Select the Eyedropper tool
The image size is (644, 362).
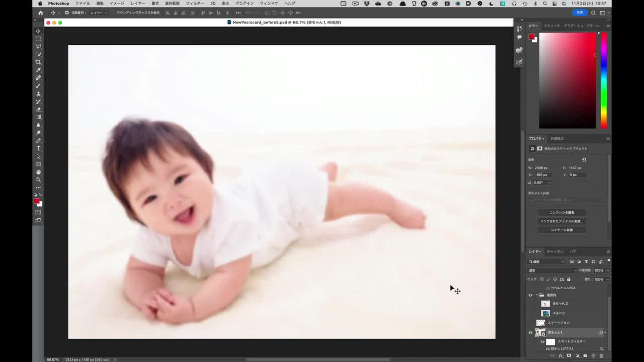click(38, 70)
